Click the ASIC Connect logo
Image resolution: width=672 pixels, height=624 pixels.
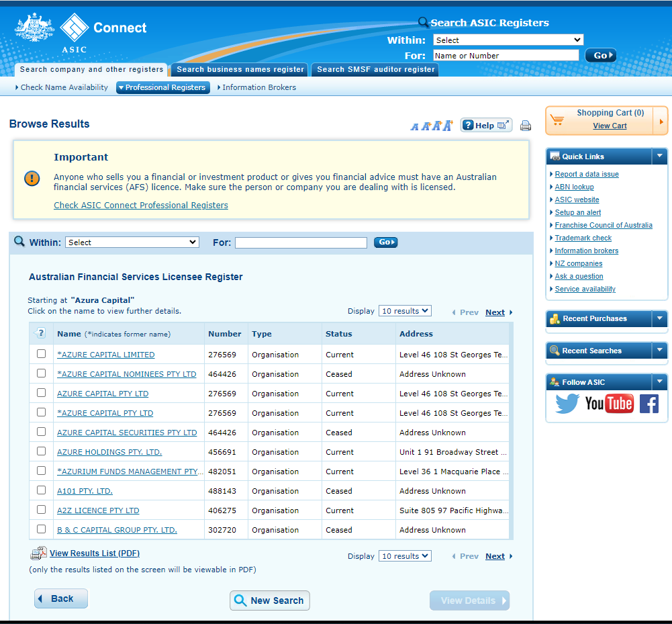coord(81,33)
